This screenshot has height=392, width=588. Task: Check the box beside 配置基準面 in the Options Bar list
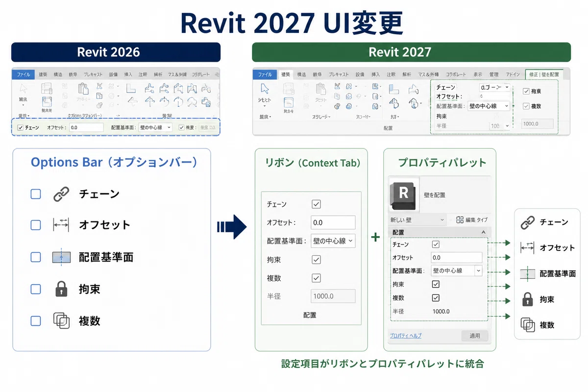tap(36, 257)
